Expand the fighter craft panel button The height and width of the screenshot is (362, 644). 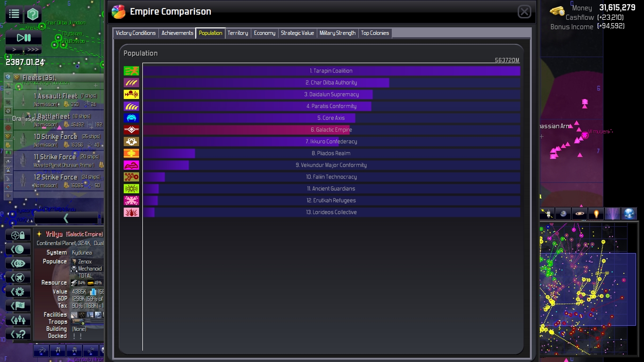(18, 277)
